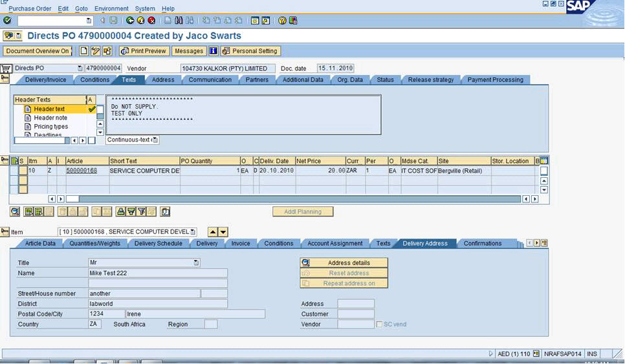
Task: Click the green Enter checkmark icon
Action: click(7, 20)
